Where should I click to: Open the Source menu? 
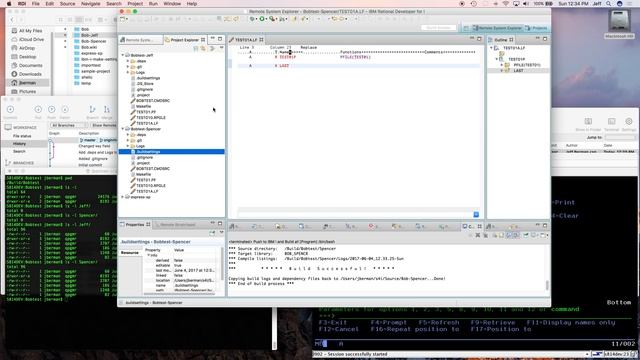pos(67,4)
